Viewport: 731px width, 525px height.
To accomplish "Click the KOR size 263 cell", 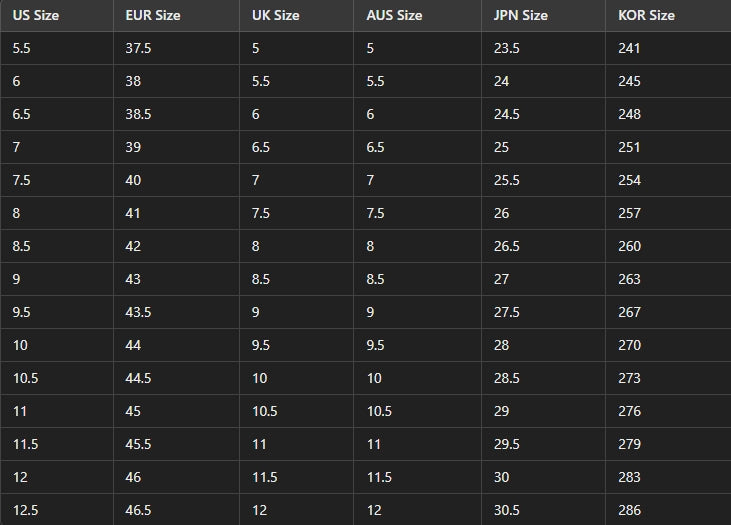I will point(629,279).
